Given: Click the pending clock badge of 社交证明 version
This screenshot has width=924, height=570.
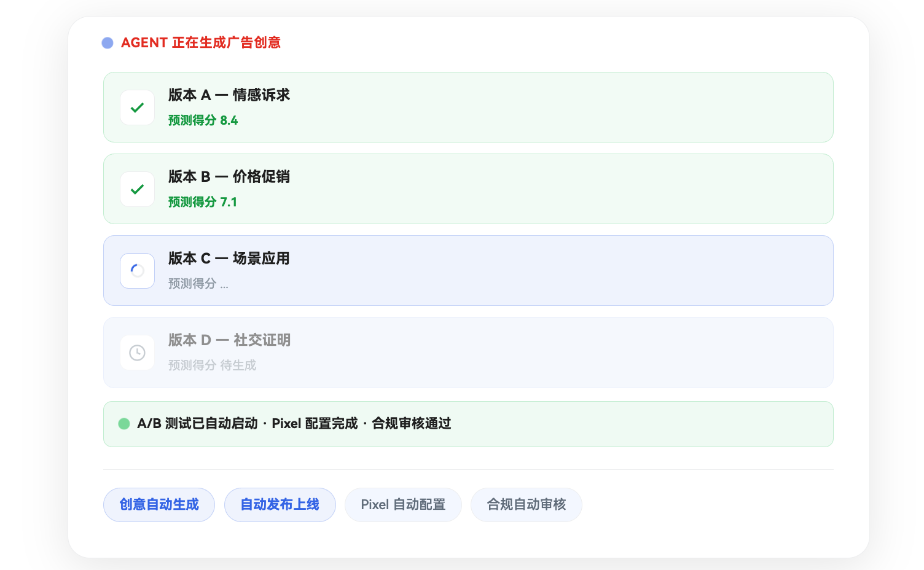Looking at the screenshot, I should [137, 353].
